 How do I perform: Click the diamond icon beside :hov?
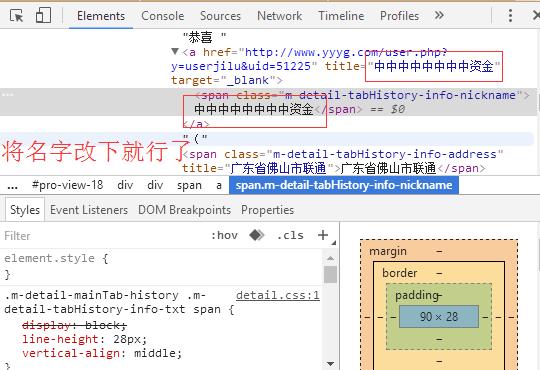pyautogui.click(x=257, y=235)
